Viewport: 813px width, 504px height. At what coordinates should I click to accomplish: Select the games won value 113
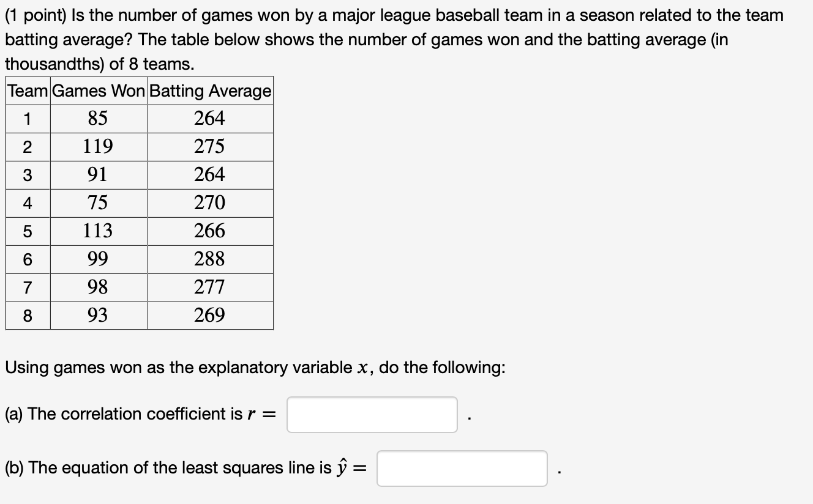(x=97, y=231)
